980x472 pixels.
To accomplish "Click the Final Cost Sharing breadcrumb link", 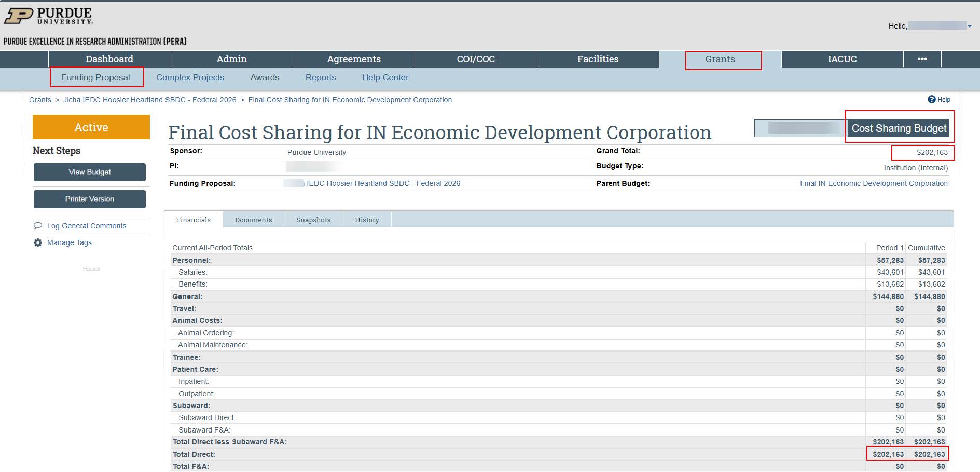I will pos(350,100).
